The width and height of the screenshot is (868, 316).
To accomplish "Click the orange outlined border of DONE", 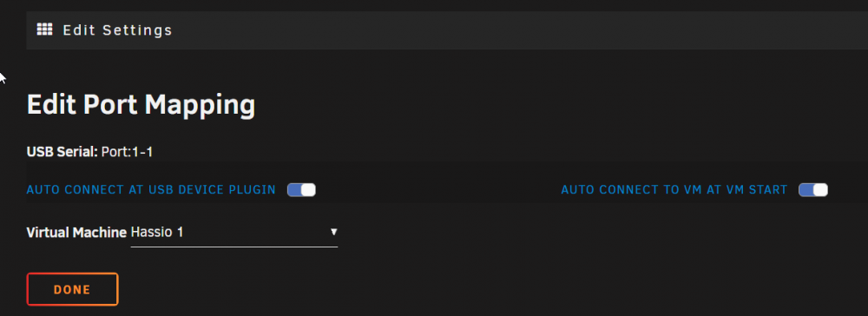I will coord(73,274).
